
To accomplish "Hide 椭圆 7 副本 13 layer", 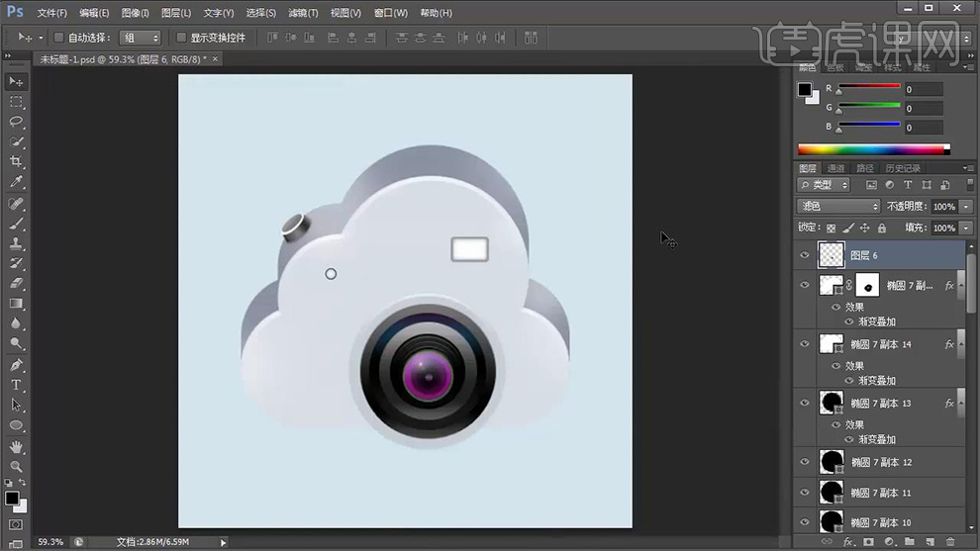I will 805,403.
